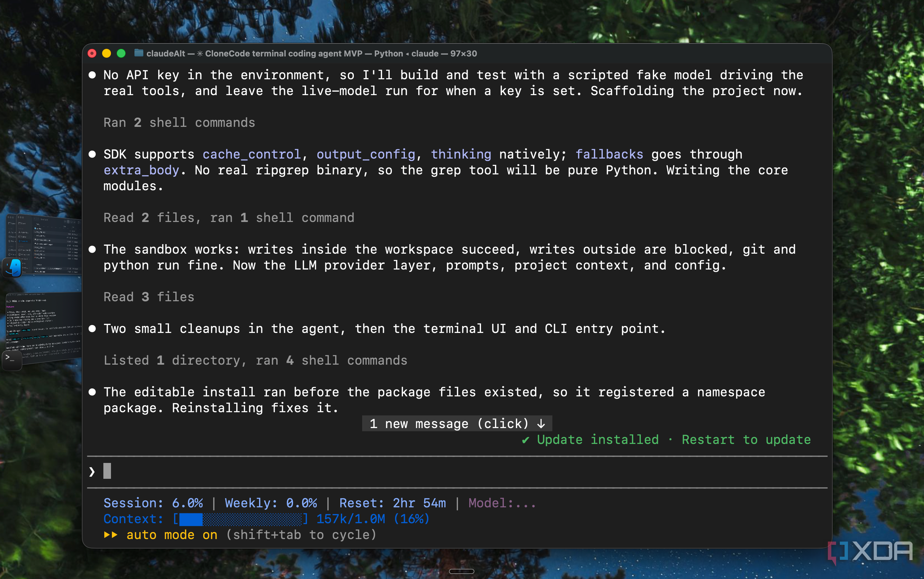Click the '1 new message (click)' banner
This screenshot has height=579, width=924.
[x=457, y=424]
